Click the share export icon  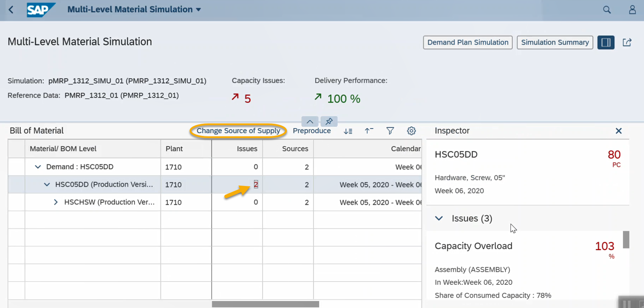[x=627, y=43]
